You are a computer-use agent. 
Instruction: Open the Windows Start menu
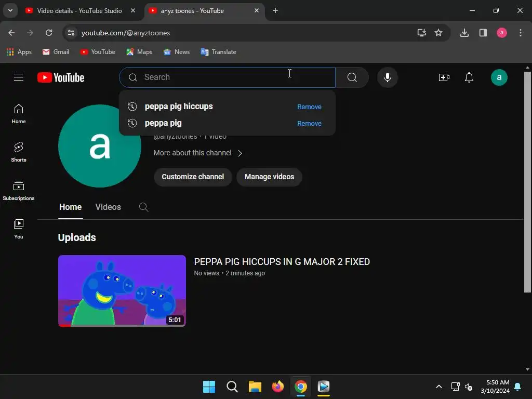209,387
